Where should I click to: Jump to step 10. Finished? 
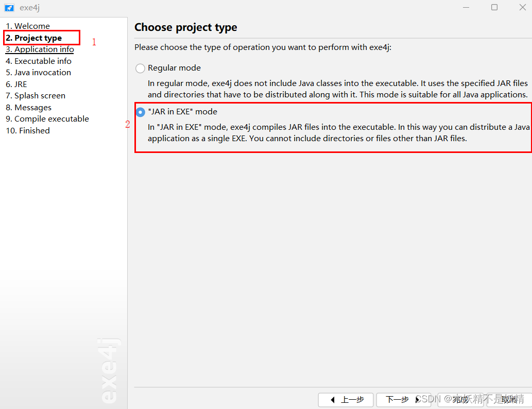[28, 131]
